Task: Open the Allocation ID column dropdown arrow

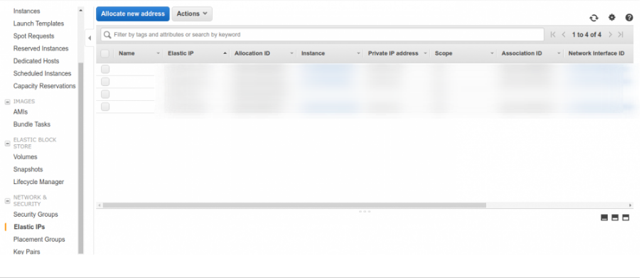Action: (x=291, y=53)
